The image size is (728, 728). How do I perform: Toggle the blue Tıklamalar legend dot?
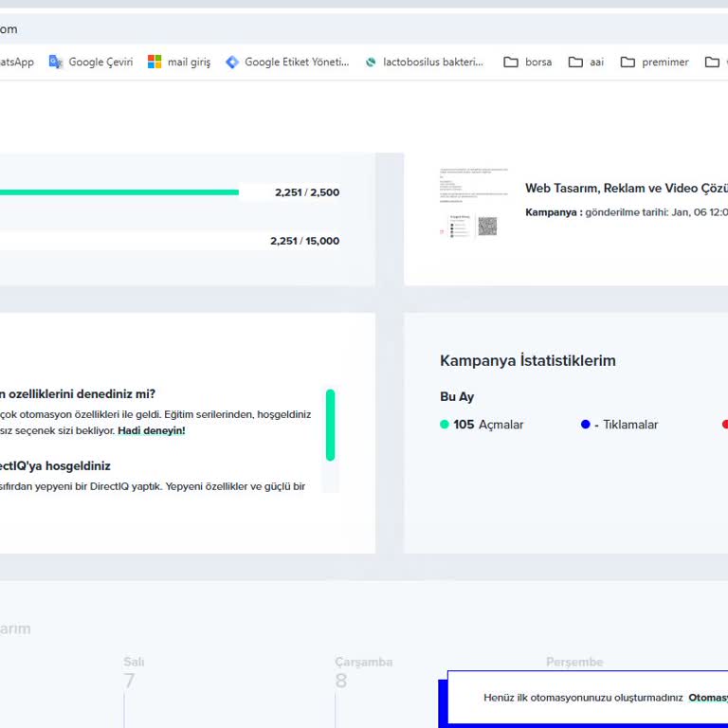[586, 425]
